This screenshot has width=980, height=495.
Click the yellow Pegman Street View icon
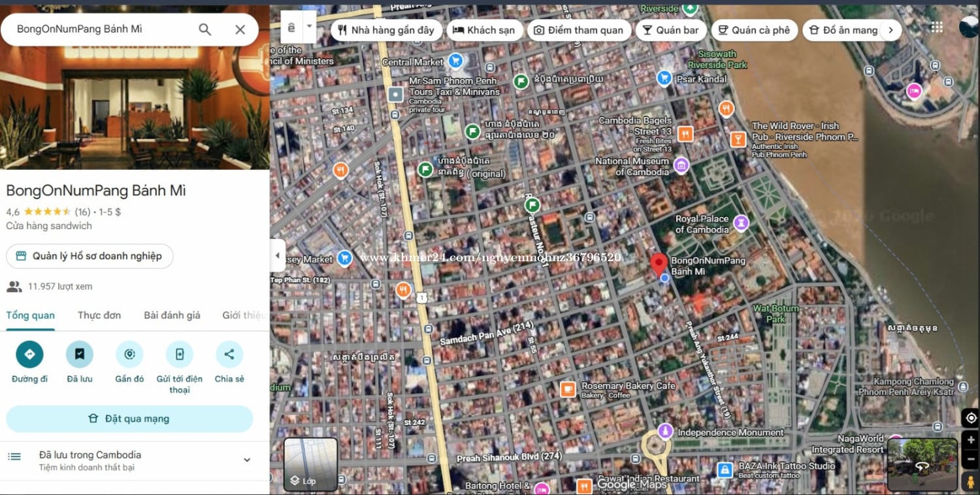(971, 482)
